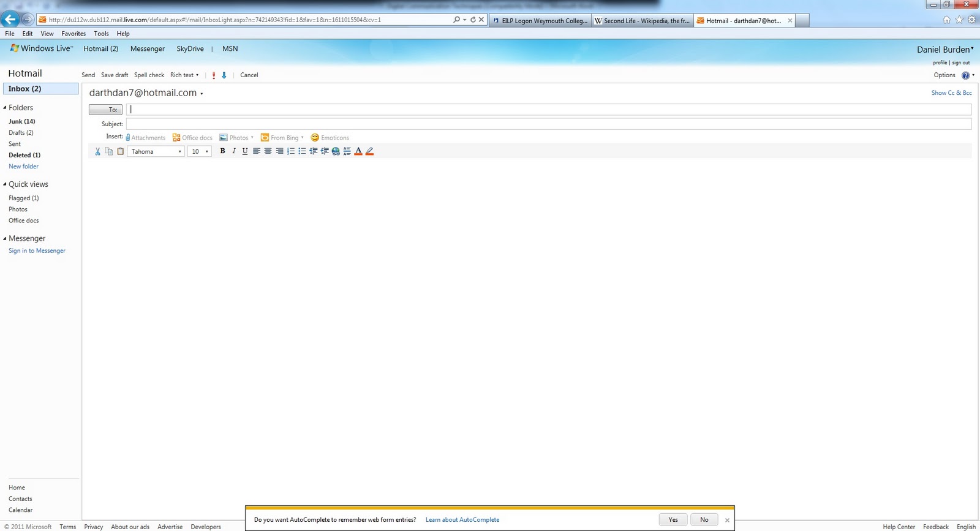The height and width of the screenshot is (531, 980).
Task: Open the browser Tools menu
Action: (x=101, y=34)
